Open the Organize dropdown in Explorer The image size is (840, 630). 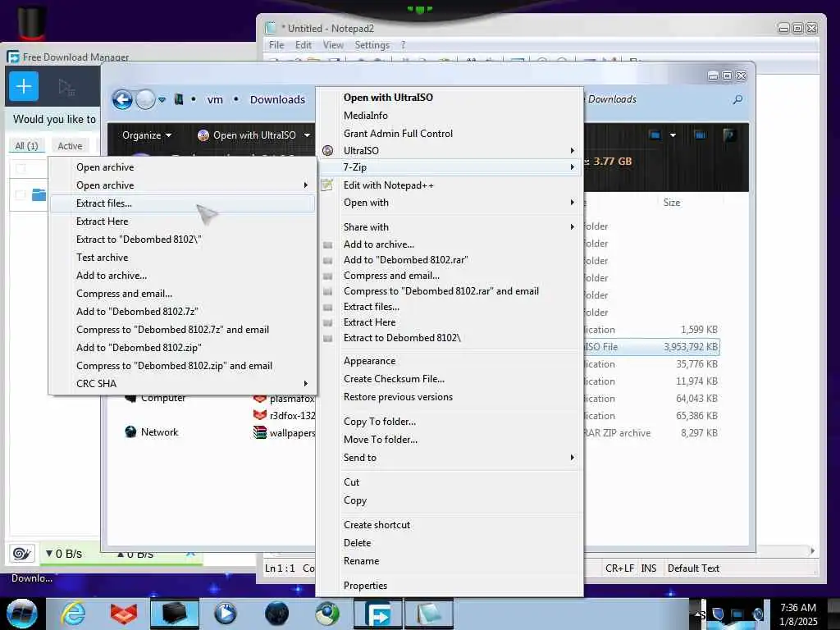tap(146, 135)
